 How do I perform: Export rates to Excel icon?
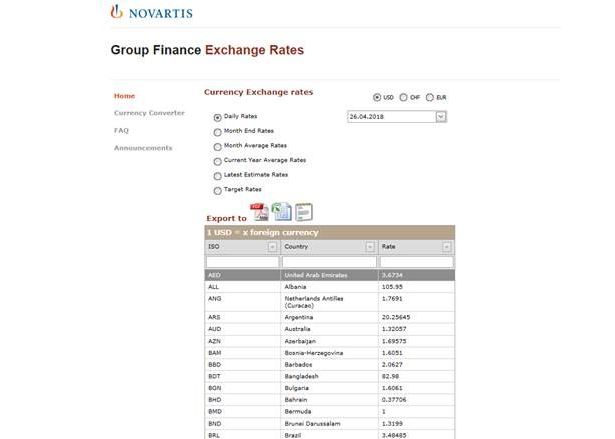click(282, 212)
